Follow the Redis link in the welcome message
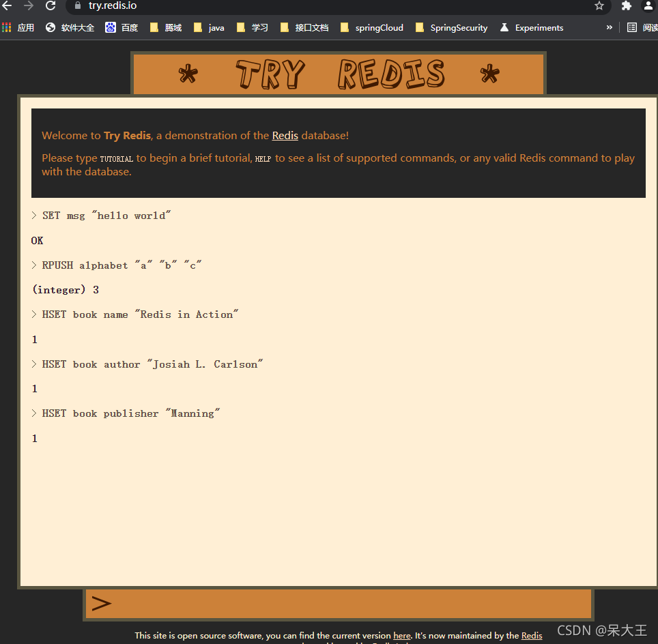658x644 pixels. click(x=285, y=136)
